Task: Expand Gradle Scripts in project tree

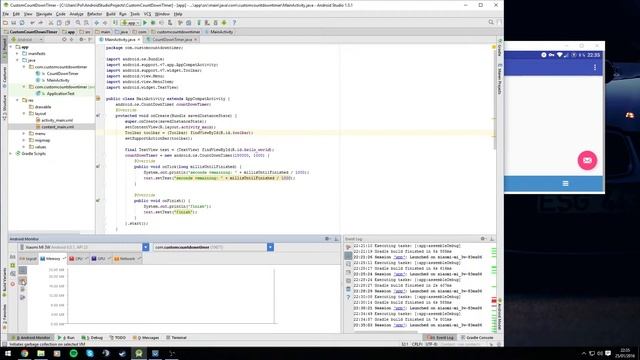Action: click(11, 153)
